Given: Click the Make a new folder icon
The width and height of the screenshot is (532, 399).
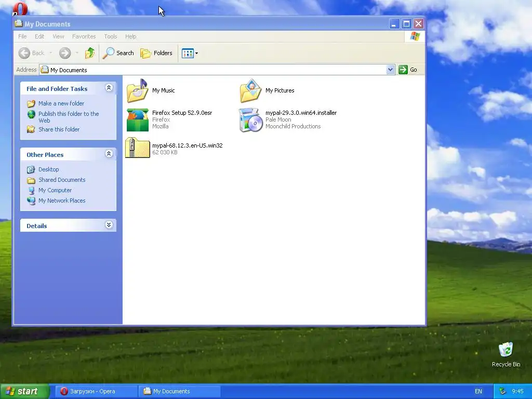Looking at the screenshot, I should tap(31, 103).
